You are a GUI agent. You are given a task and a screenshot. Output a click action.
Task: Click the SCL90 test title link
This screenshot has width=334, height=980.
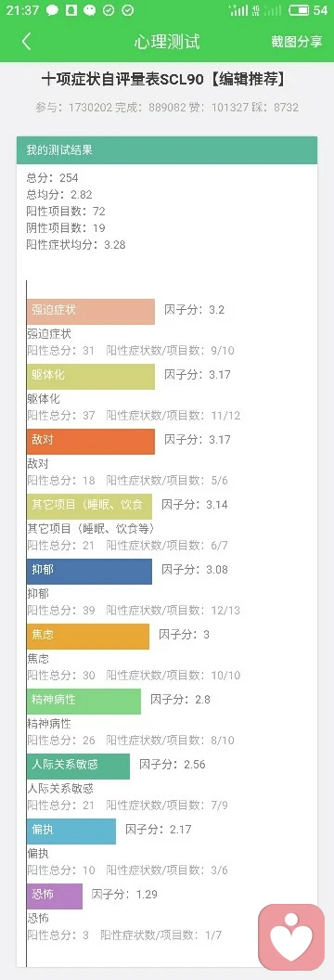point(167,80)
